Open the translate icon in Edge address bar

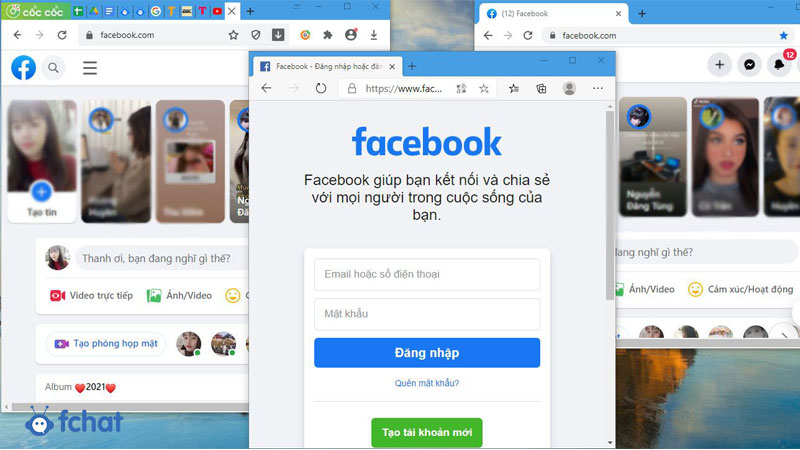click(461, 88)
